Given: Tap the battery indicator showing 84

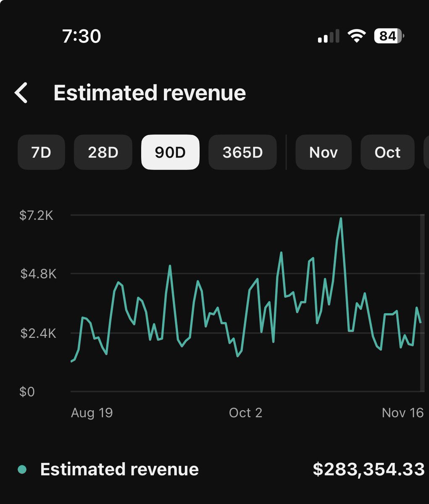Looking at the screenshot, I should tap(389, 37).
